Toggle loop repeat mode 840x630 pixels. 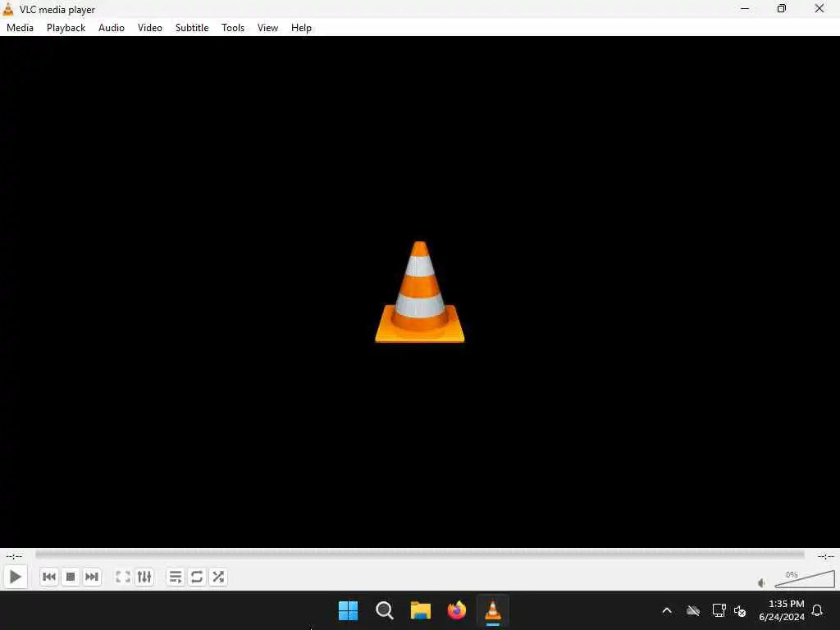pyautogui.click(x=197, y=577)
